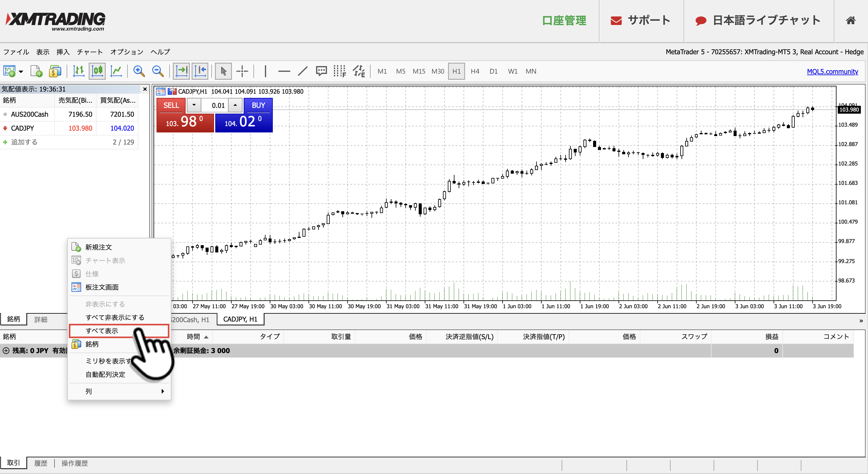Screen dimensions: 868x474
Task: Switch to the CADJPY, H1 chart tab
Action: point(240,319)
